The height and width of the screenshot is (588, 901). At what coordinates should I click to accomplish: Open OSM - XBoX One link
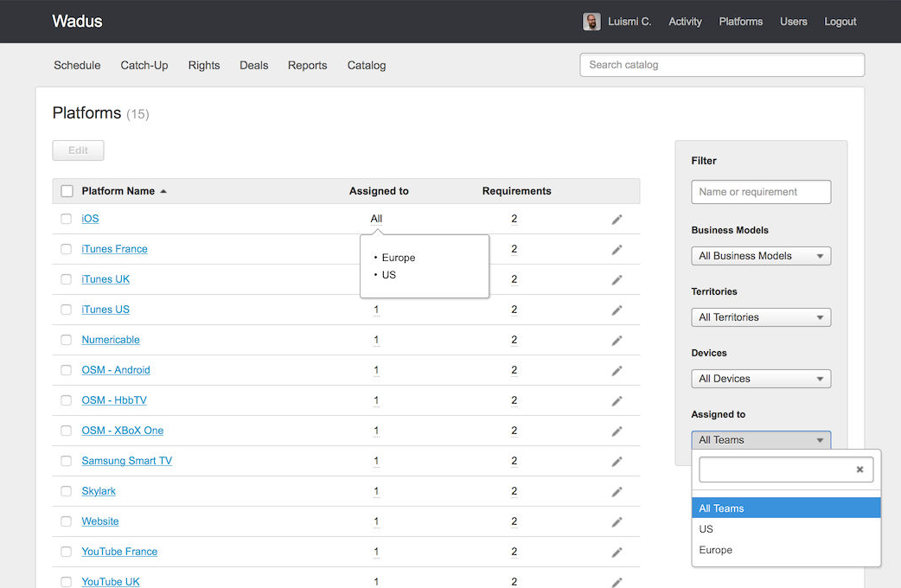(x=123, y=431)
